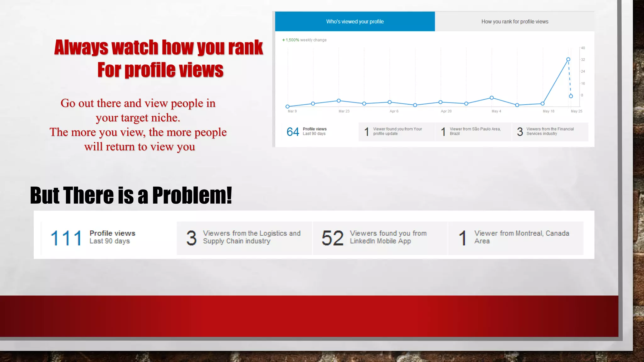Open How you rank for profile views tab

coord(515,21)
